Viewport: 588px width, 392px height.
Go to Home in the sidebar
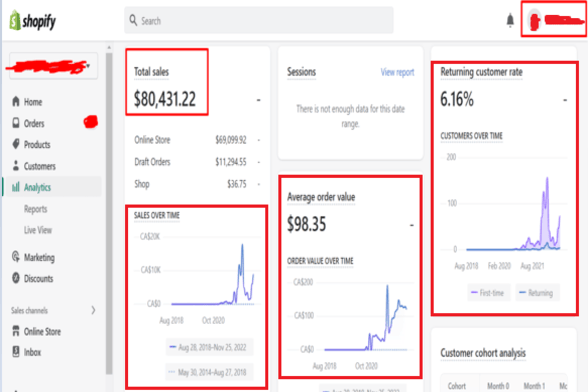pos(33,102)
